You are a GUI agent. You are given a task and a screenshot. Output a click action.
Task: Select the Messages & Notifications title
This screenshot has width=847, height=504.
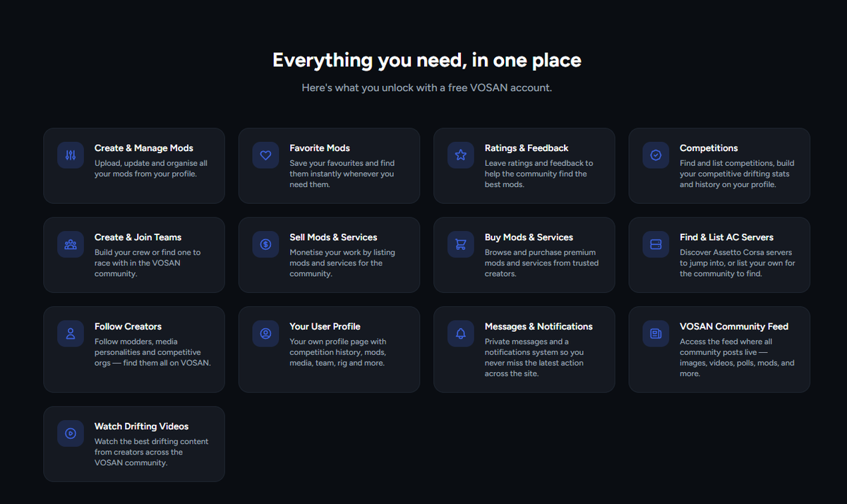coord(539,327)
